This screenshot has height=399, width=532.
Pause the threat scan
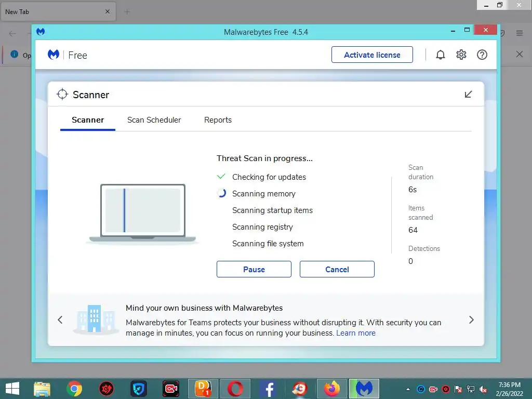(x=254, y=269)
